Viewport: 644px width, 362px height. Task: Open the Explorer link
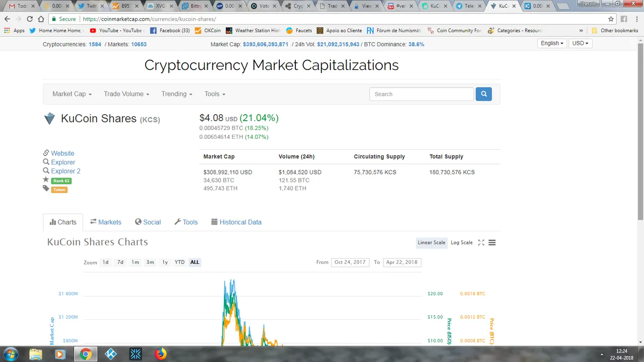click(x=63, y=162)
